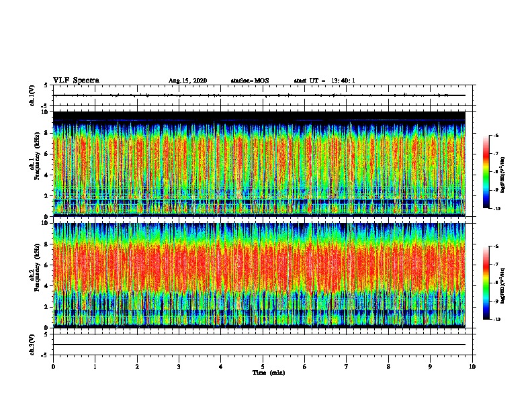
Task: Click the "VLF Spectra" plot title
Action: (76, 81)
